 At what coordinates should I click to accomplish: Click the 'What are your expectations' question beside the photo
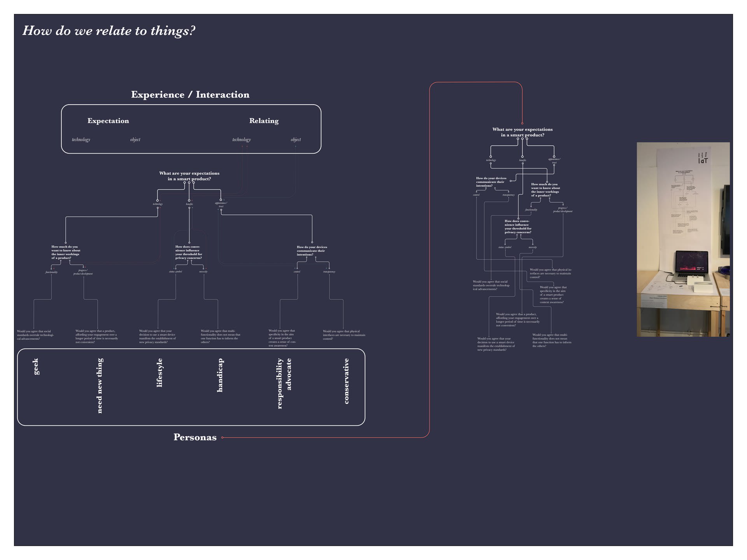(523, 132)
